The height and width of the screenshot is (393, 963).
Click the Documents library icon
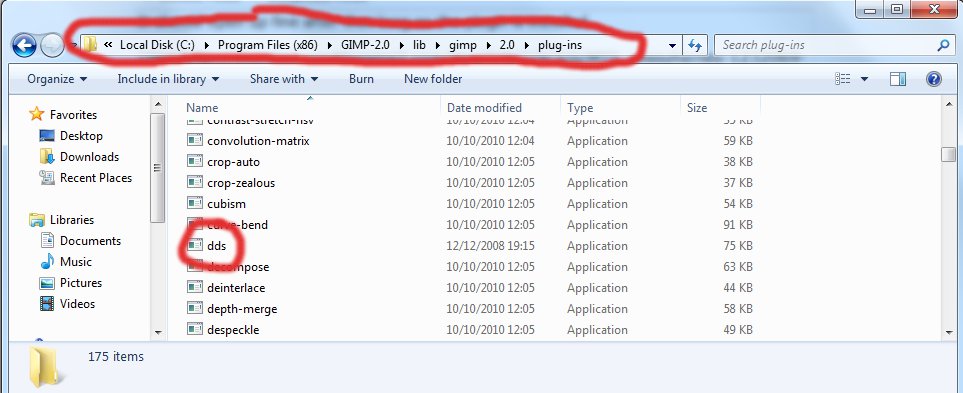(47, 241)
